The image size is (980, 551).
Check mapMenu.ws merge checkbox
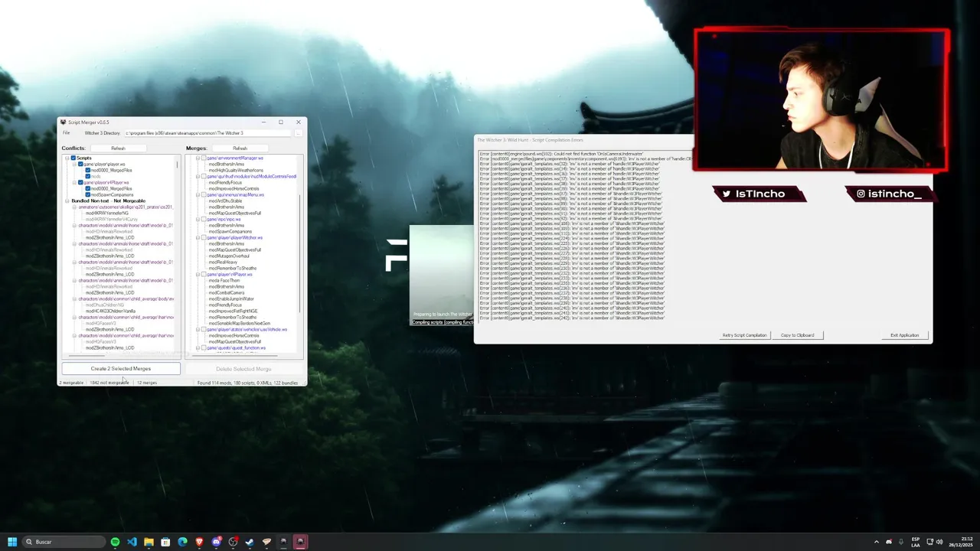coord(204,194)
